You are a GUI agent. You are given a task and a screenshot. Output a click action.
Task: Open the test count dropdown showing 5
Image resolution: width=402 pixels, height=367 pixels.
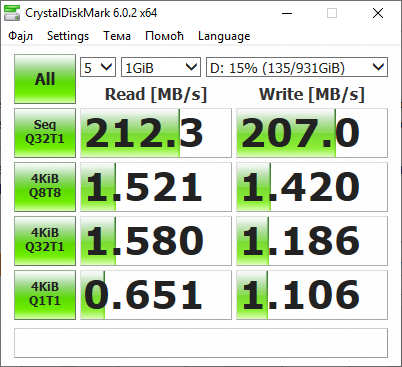(x=98, y=67)
